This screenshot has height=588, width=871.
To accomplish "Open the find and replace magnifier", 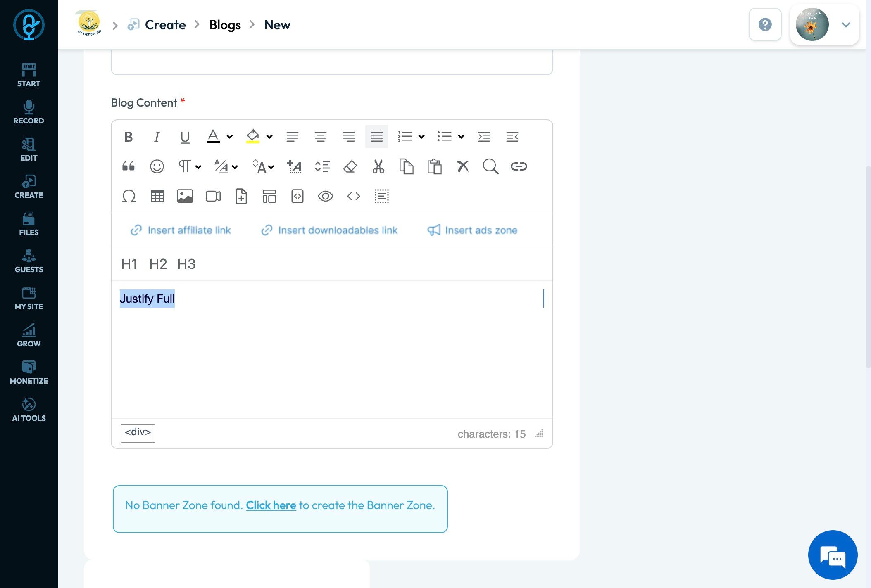I will 490,166.
